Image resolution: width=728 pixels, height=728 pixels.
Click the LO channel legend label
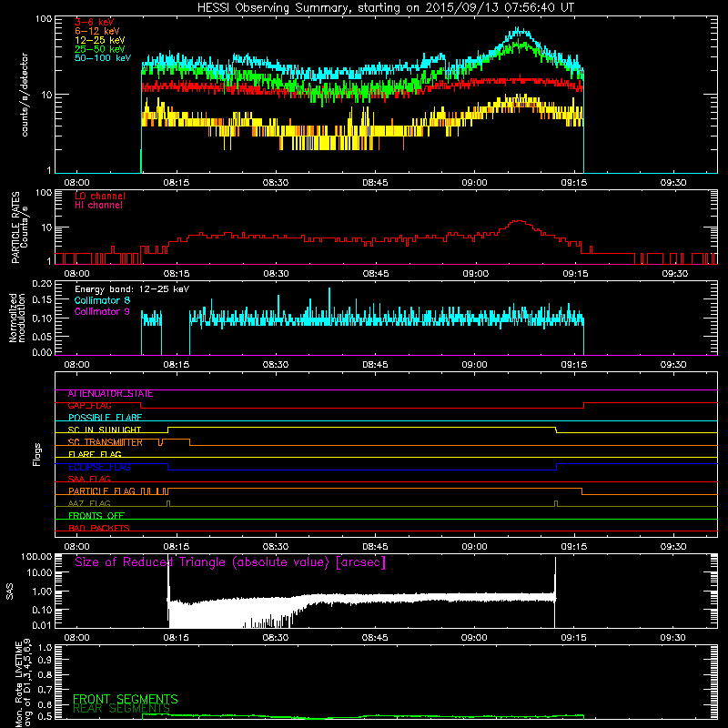point(100,196)
